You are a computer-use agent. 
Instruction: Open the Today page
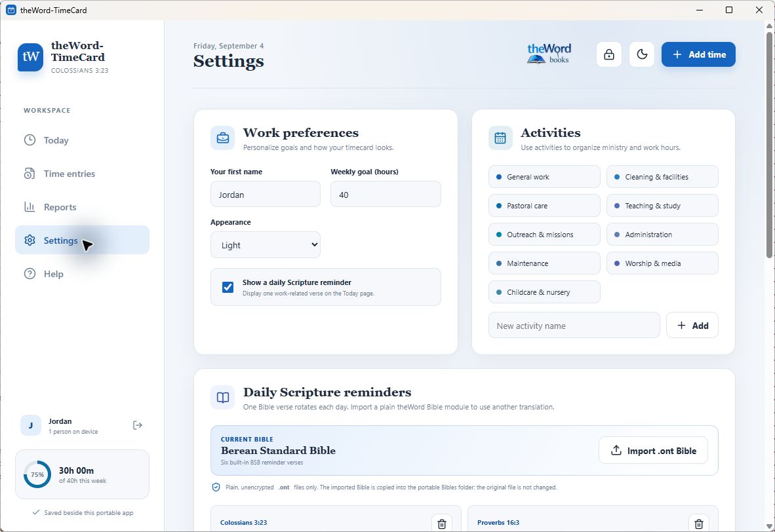coord(82,140)
